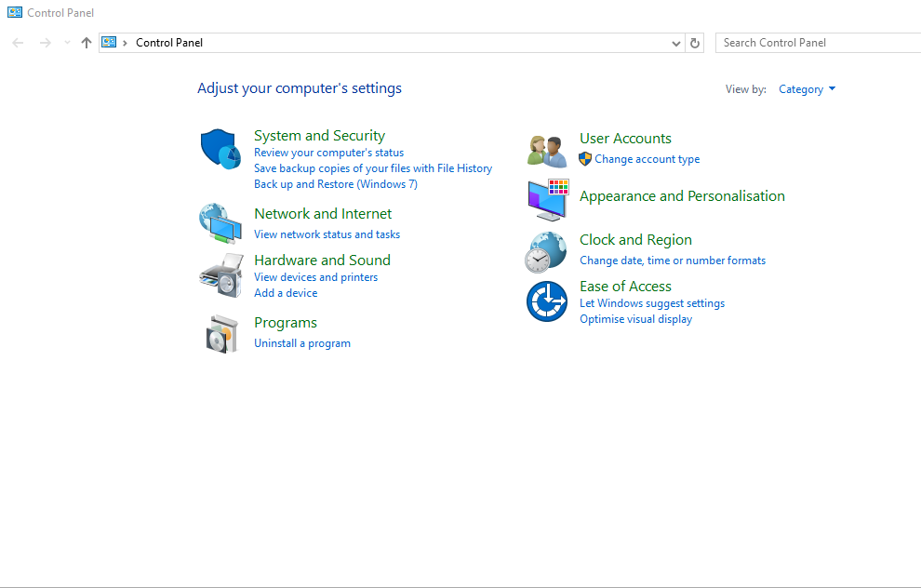Screen dimensions: 921x588
Task: Click the Search Control Panel field
Action: tap(819, 43)
